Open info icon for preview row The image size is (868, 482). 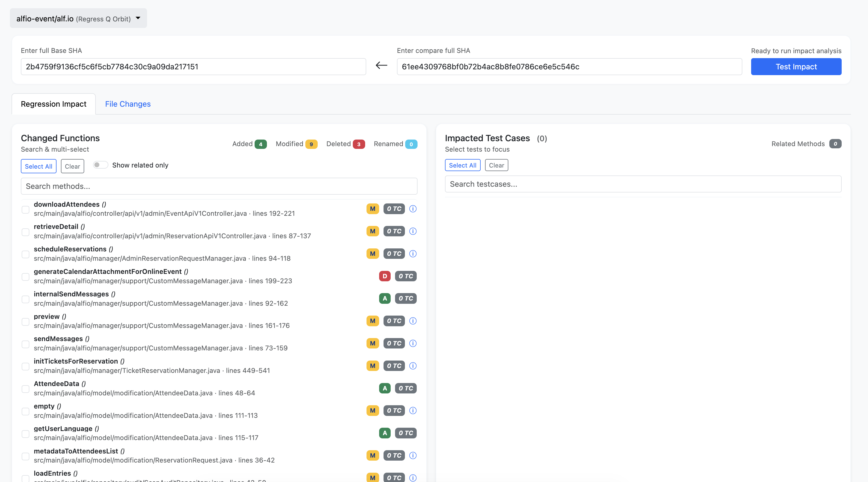413,321
